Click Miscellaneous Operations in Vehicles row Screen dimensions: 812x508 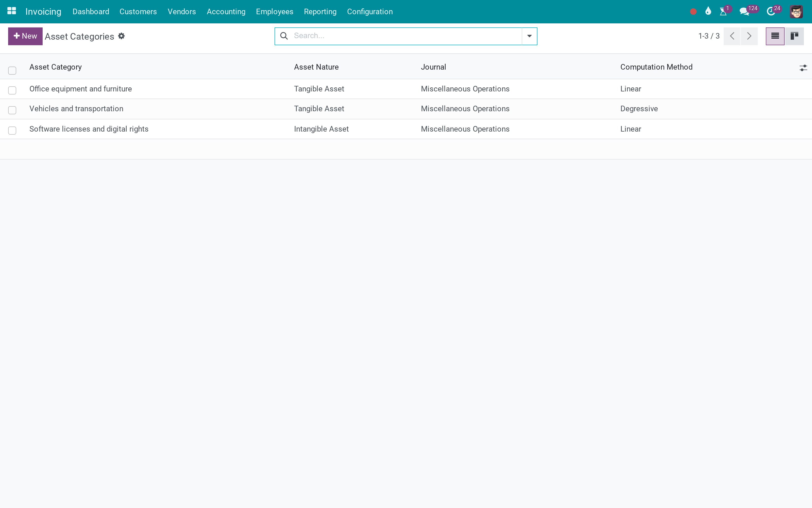pos(465,108)
